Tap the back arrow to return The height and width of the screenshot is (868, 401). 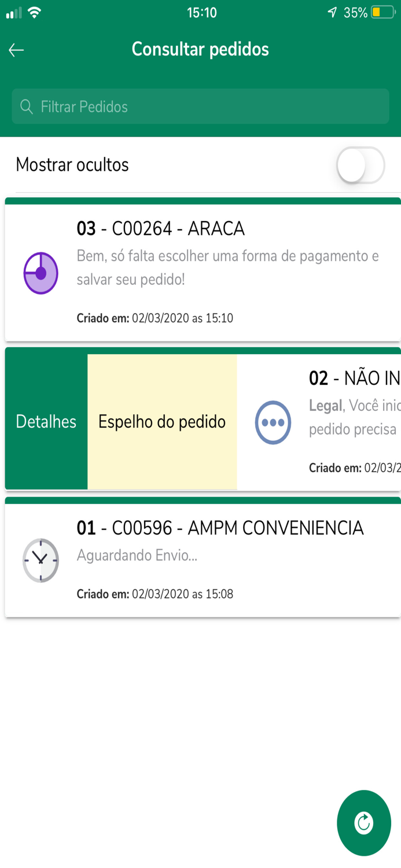point(16,50)
